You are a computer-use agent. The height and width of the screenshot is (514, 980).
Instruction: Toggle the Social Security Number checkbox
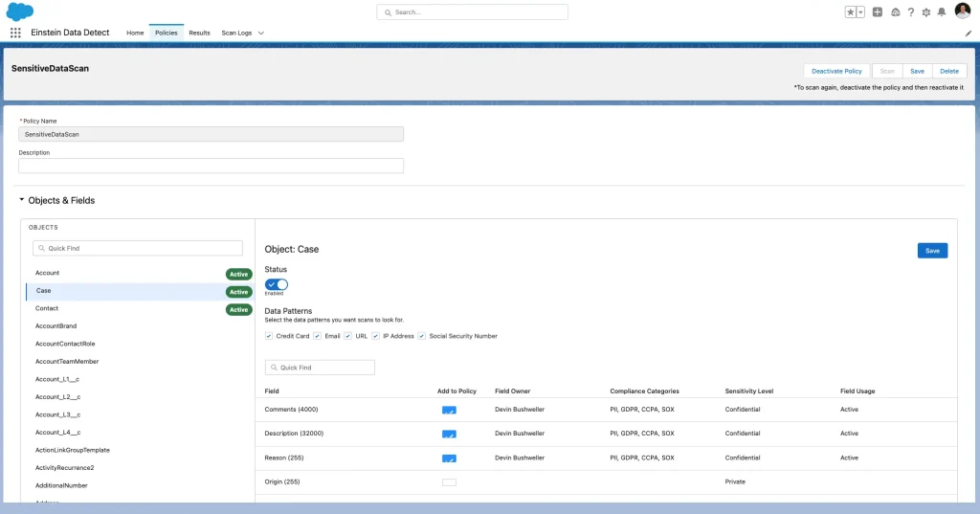(422, 336)
